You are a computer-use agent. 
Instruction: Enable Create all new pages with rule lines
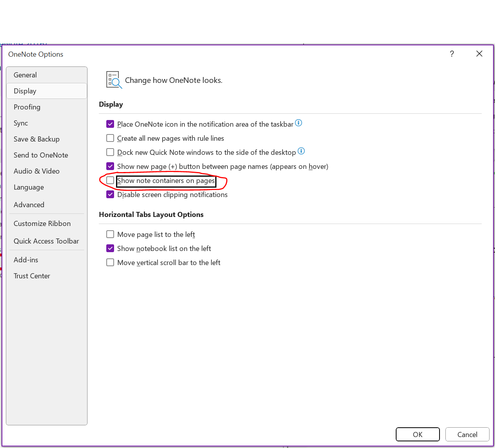coord(110,138)
